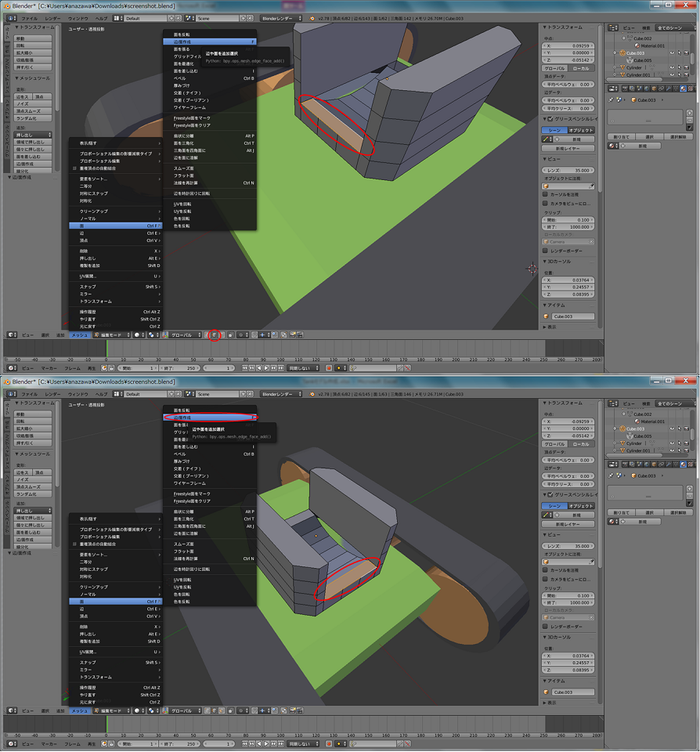Screen dimensions: 700x752
Task: Click New Layer button in bottom window
Action: coord(568,523)
